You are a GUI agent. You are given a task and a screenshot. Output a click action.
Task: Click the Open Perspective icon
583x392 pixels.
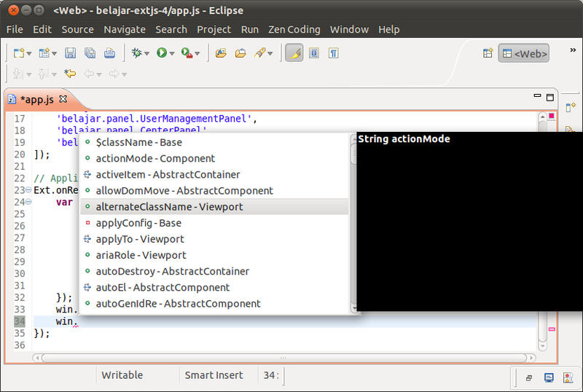488,53
